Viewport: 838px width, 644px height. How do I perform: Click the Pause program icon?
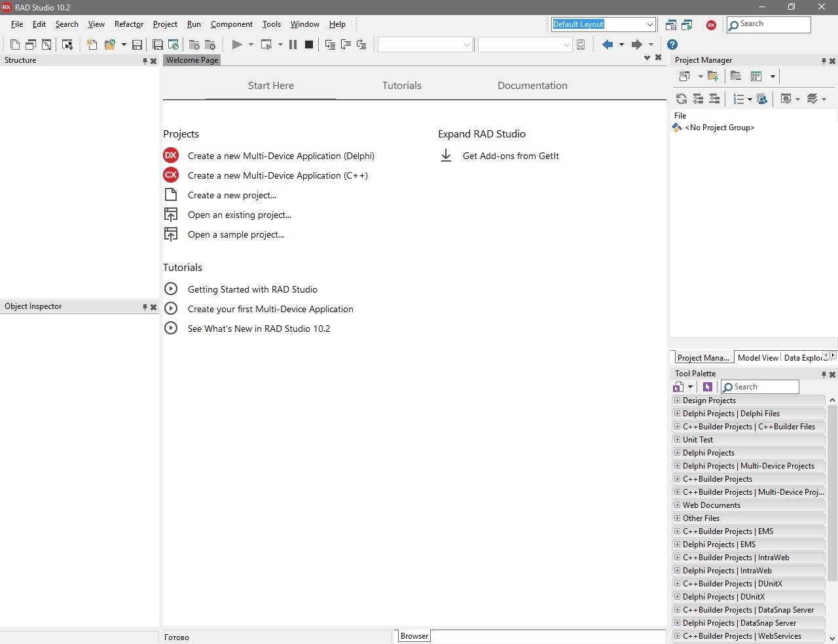click(293, 45)
